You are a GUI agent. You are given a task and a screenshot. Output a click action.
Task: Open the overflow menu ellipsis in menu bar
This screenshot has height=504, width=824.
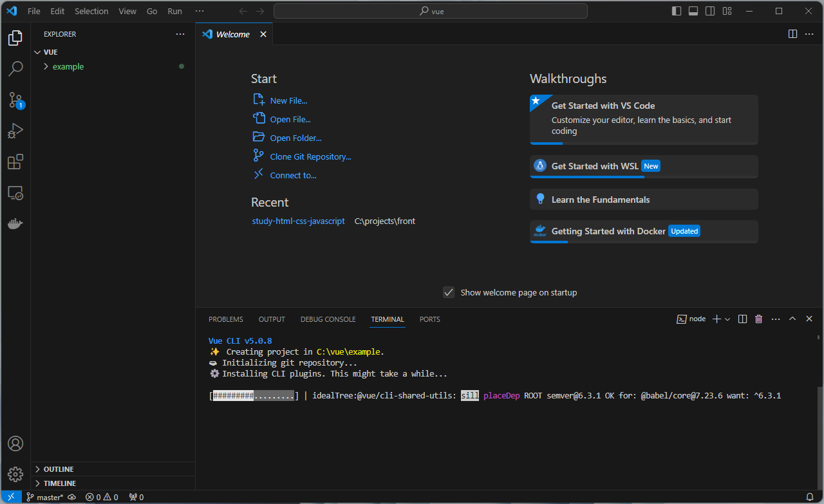[200, 11]
